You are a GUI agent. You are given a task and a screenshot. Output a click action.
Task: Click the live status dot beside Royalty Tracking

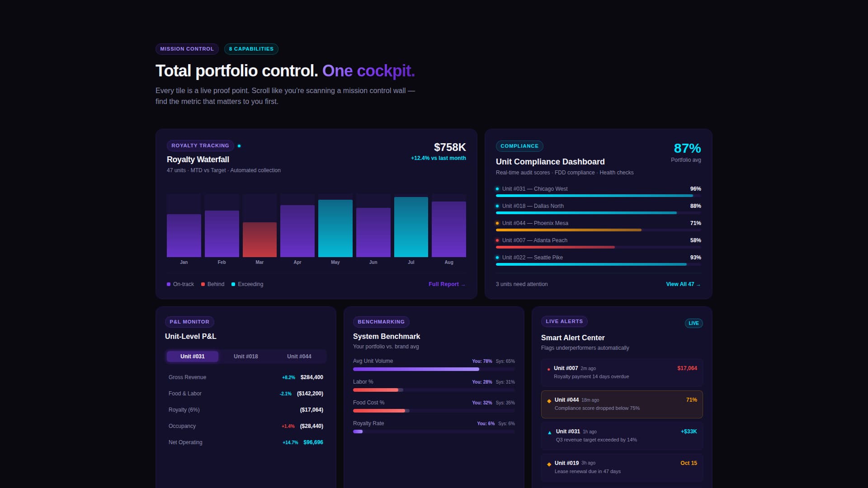pos(239,146)
